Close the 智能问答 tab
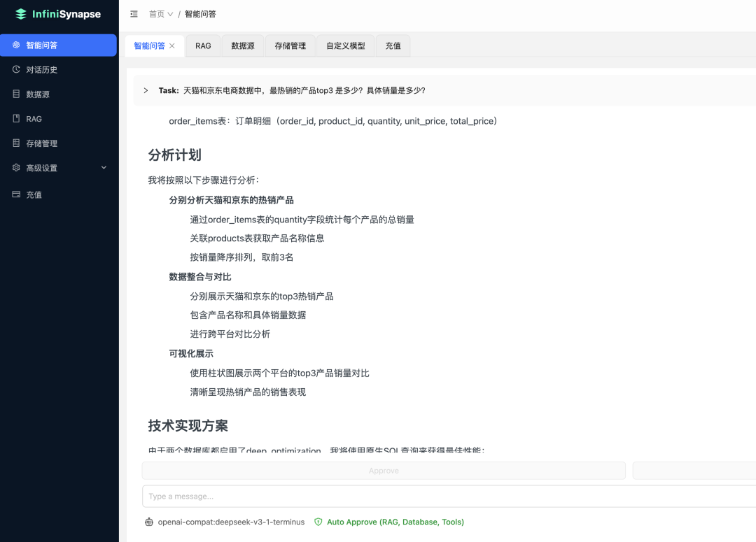Image resolution: width=756 pixels, height=542 pixels. pos(172,45)
